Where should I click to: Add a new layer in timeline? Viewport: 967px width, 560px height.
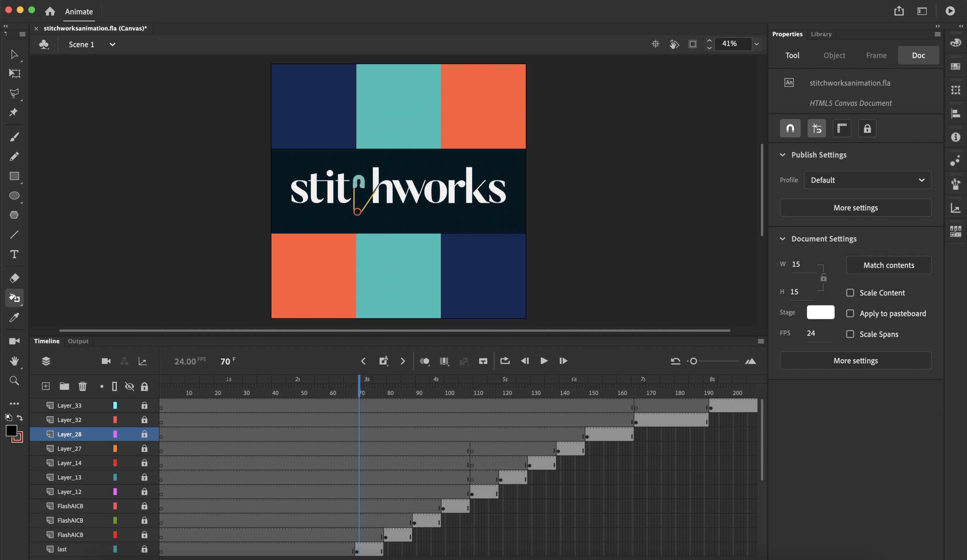(x=46, y=386)
